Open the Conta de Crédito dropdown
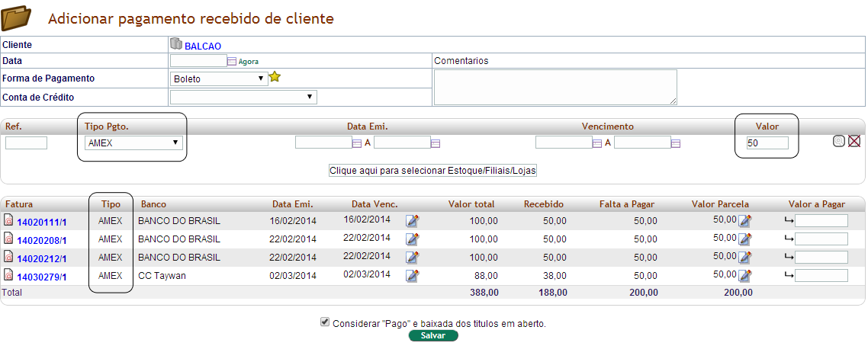Viewport: 868px width, 346px height. (x=243, y=98)
